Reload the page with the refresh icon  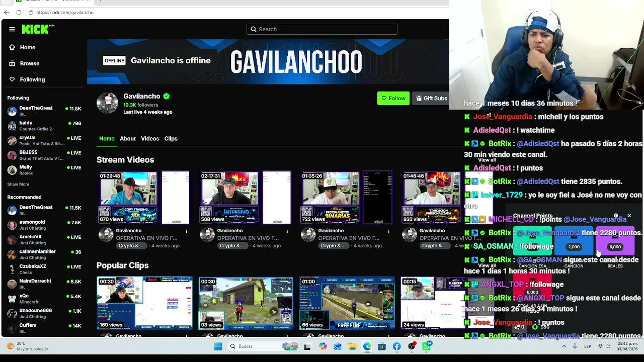pyautogui.click(x=19, y=12)
